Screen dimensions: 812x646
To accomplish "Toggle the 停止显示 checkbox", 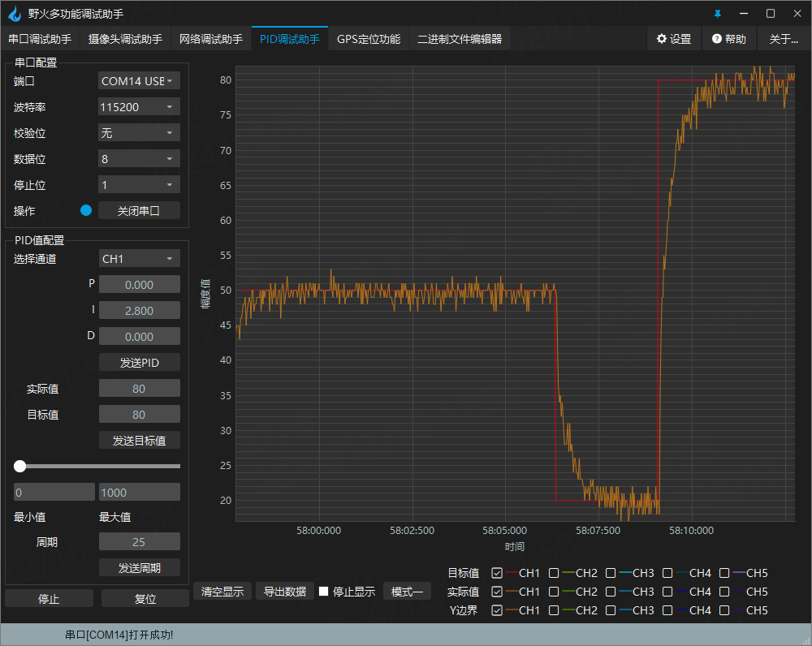I will [x=324, y=591].
